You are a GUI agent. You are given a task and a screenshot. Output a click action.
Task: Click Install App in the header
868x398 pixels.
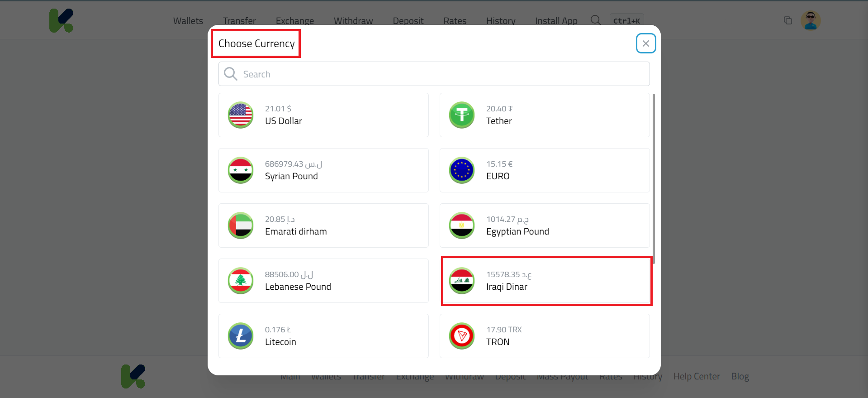coord(556,21)
